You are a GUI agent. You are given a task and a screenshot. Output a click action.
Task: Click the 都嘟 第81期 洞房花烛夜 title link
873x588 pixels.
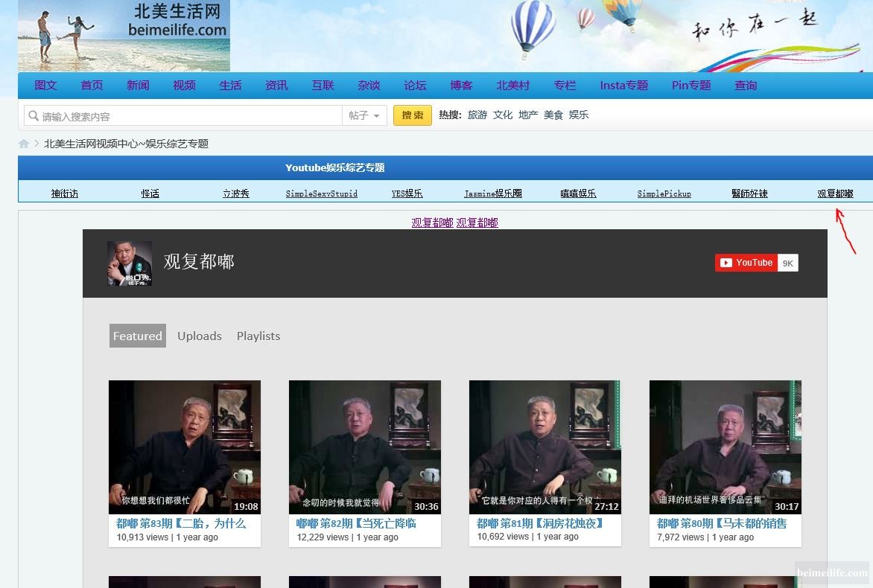[x=539, y=523]
